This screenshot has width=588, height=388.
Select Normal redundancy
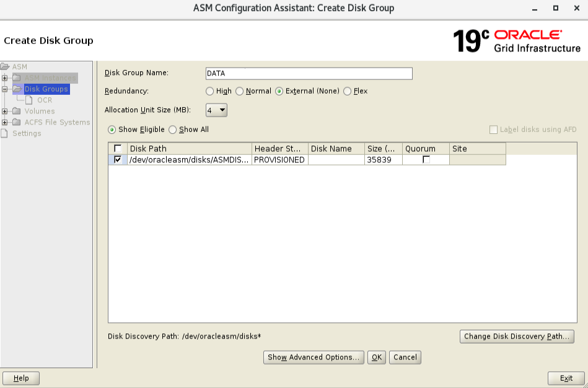coord(239,91)
